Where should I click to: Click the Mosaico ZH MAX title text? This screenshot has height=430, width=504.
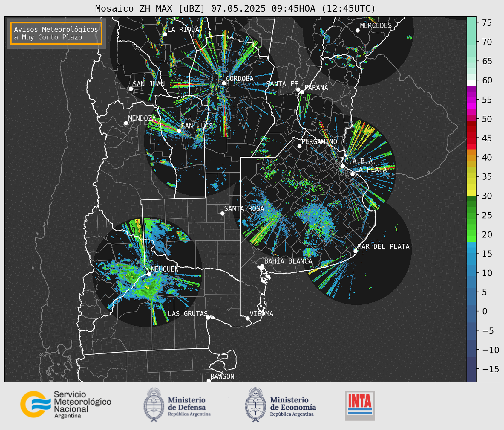(x=235, y=8)
